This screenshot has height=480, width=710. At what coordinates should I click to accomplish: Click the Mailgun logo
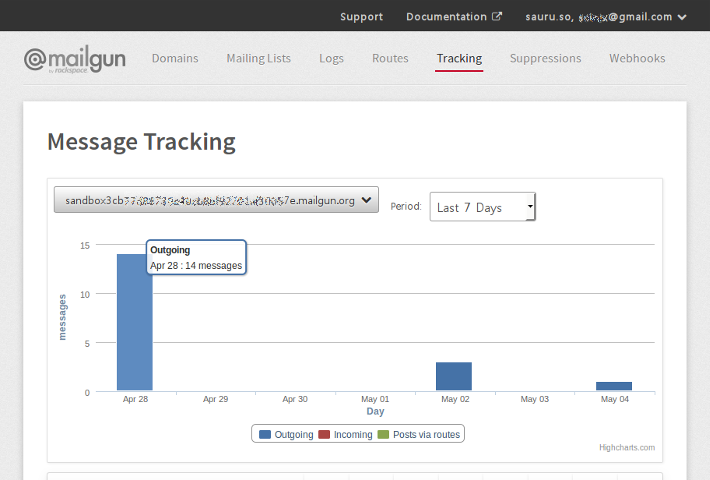[74, 59]
